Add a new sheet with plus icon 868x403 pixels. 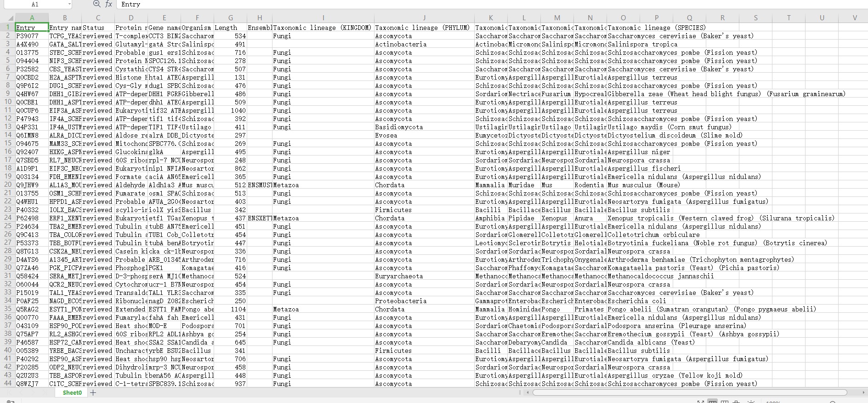(93, 392)
